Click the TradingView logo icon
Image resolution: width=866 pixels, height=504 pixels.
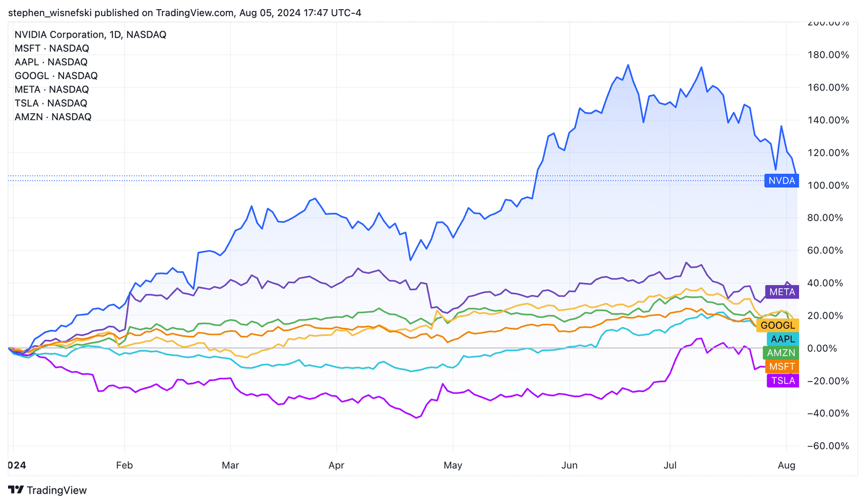click(16, 490)
